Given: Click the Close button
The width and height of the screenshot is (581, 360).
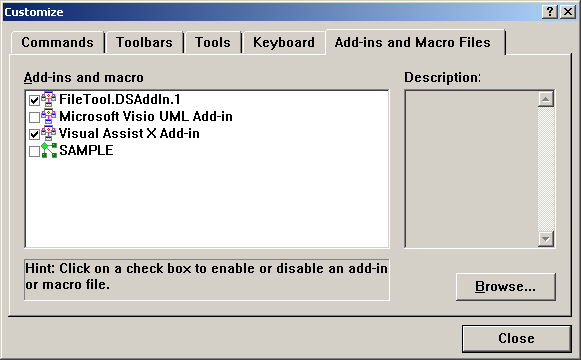Looking at the screenshot, I should [x=516, y=338].
